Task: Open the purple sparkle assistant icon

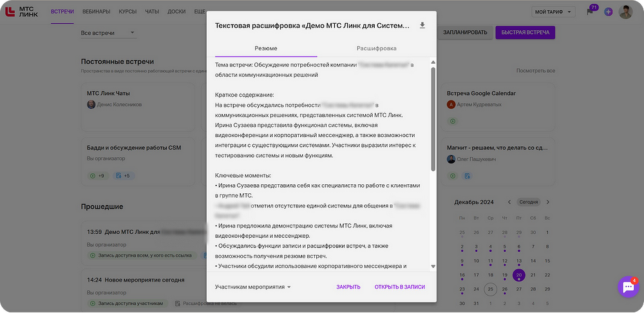Action: pos(609,12)
